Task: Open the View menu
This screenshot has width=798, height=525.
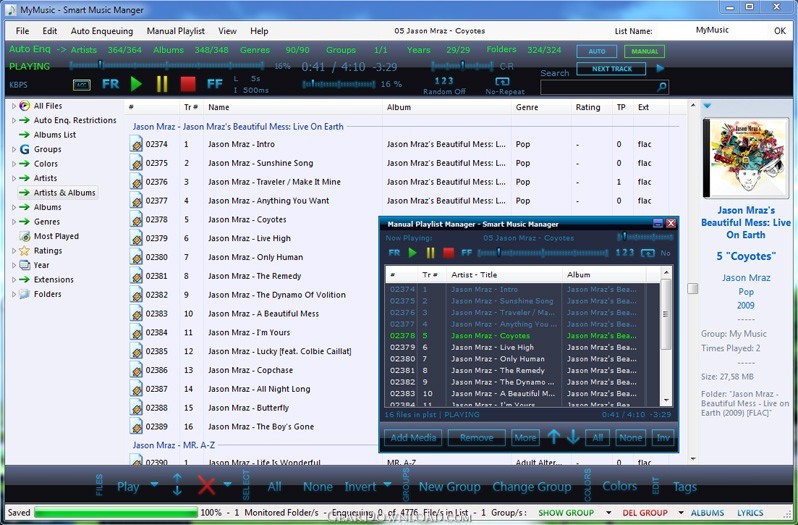Action: pyautogui.click(x=227, y=31)
